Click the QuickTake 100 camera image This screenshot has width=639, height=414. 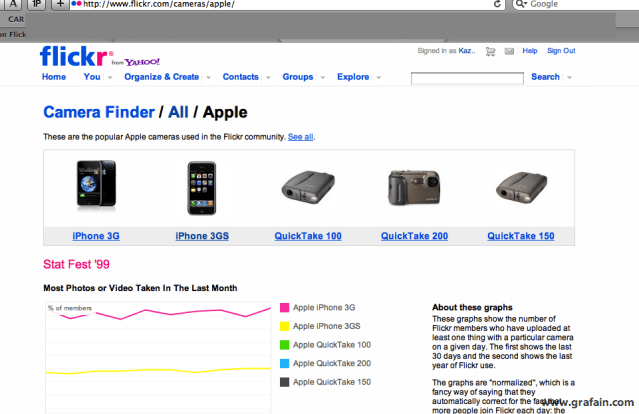click(308, 187)
